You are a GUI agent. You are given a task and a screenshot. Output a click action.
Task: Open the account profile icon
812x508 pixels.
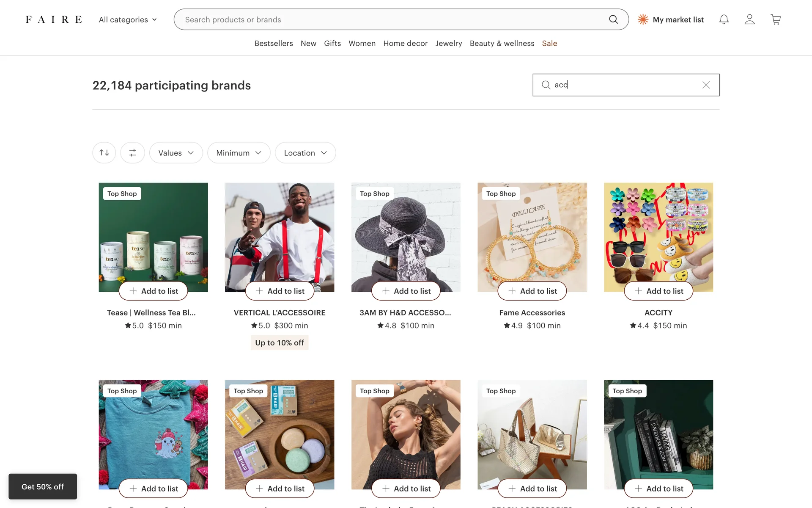(x=749, y=19)
